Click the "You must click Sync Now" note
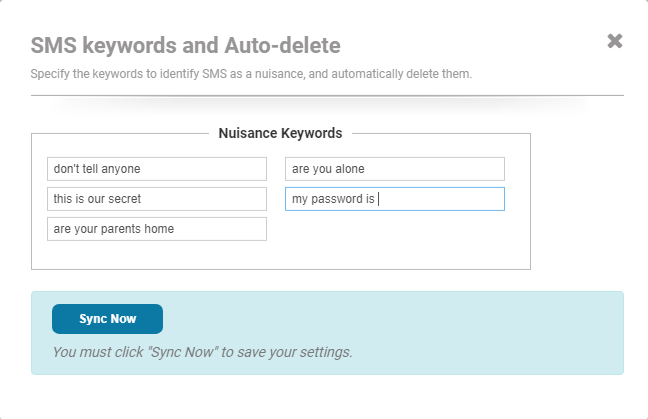Image resolution: width=648 pixels, height=419 pixels. 202,352
